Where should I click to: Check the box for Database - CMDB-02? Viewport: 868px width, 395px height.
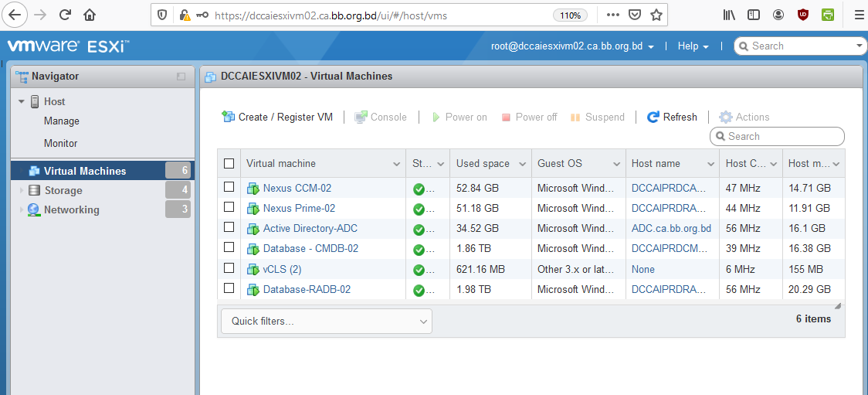pos(229,247)
